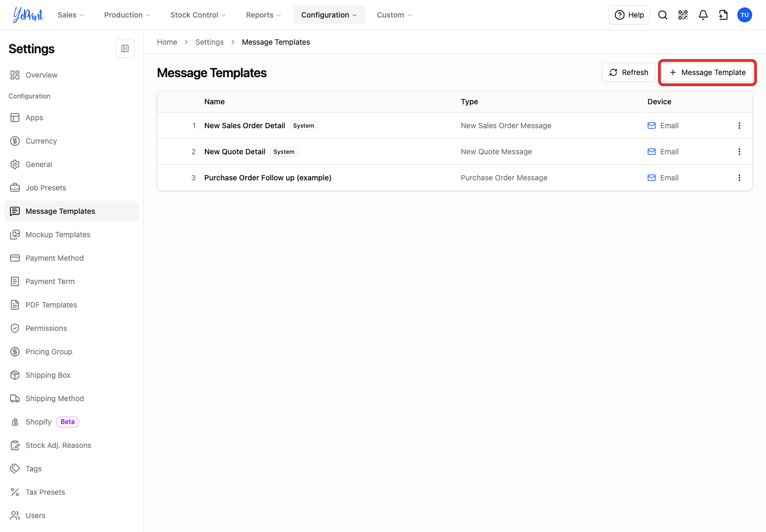Open Currency settings
This screenshot has width=766, height=532.
71,141
